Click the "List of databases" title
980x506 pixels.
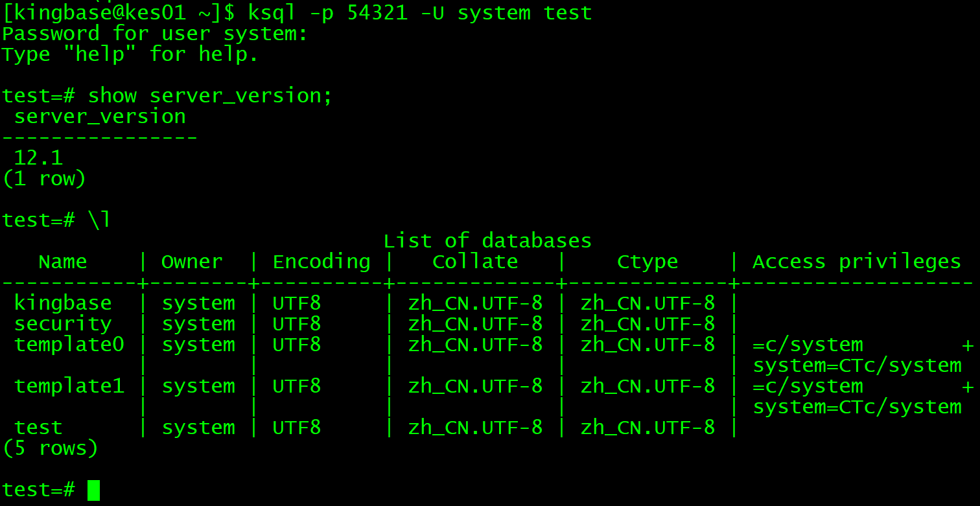click(487, 241)
